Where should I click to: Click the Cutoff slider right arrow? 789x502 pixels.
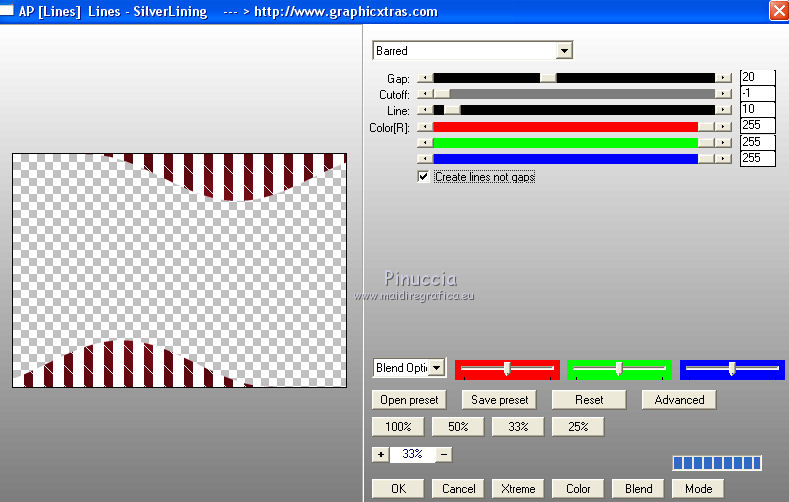723,94
